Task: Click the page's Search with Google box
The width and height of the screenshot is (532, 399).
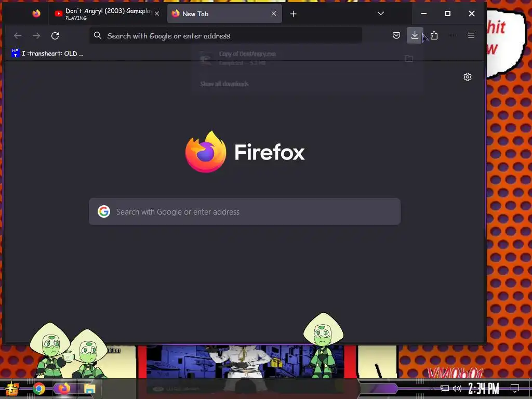Action: (x=245, y=211)
